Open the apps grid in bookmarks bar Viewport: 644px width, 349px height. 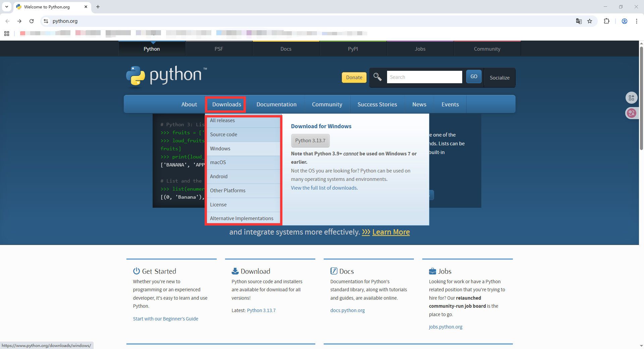(x=7, y=33)
